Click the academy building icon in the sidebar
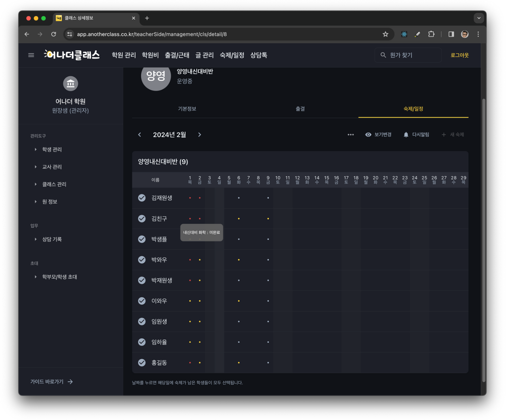This screenshot has height=420, width=512. pos(70,84)
